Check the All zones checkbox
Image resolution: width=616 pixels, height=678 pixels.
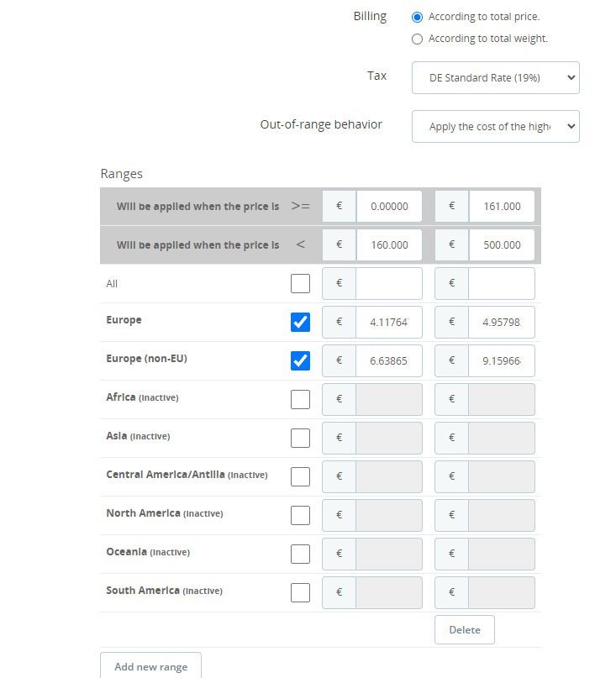(300, 284)
